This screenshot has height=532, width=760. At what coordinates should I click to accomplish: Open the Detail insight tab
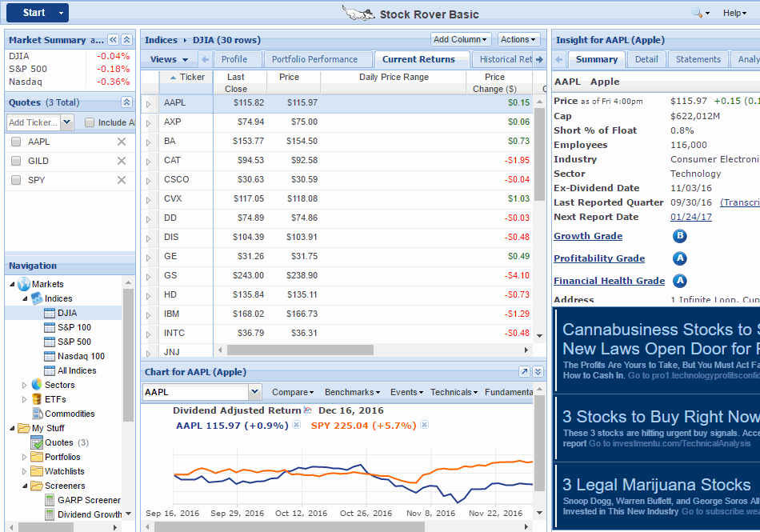(x=646, y=59)
